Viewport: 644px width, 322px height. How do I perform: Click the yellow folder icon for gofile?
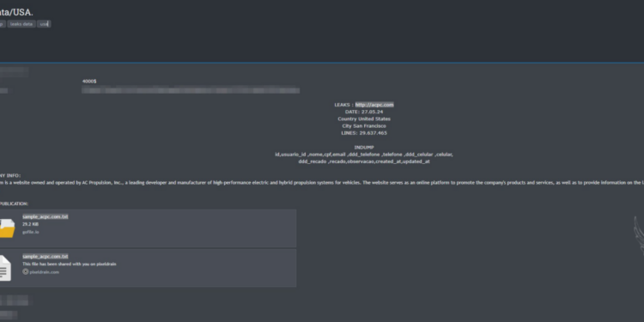point(7,228)
